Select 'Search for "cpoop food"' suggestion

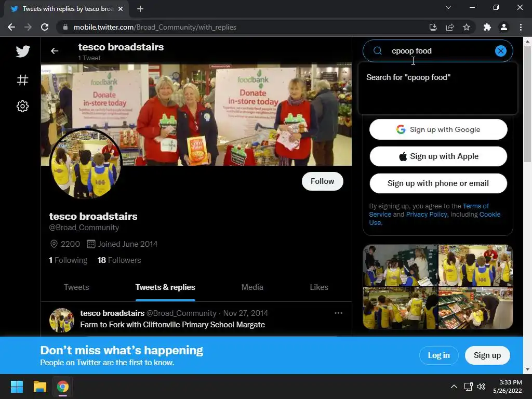pyautogui.click(x=437, y=77)
